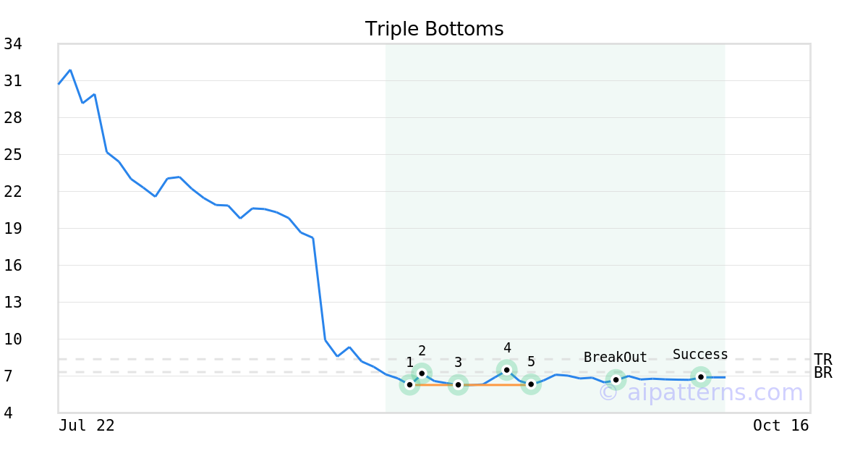Click the Jul 22 start date label
Viewport: 868px width, 456px height.
86,426
